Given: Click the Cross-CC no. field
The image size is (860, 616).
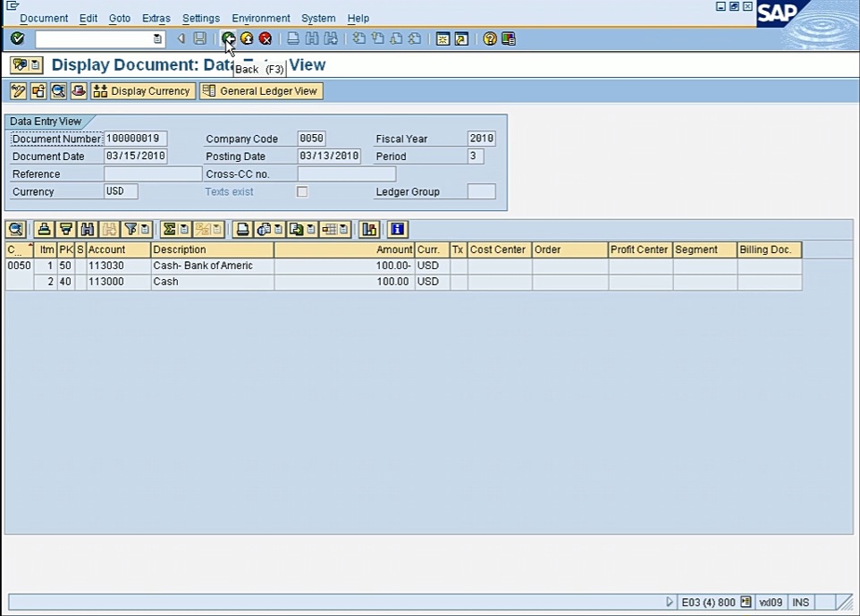Looking at the screenshot, I should (347, 173).
